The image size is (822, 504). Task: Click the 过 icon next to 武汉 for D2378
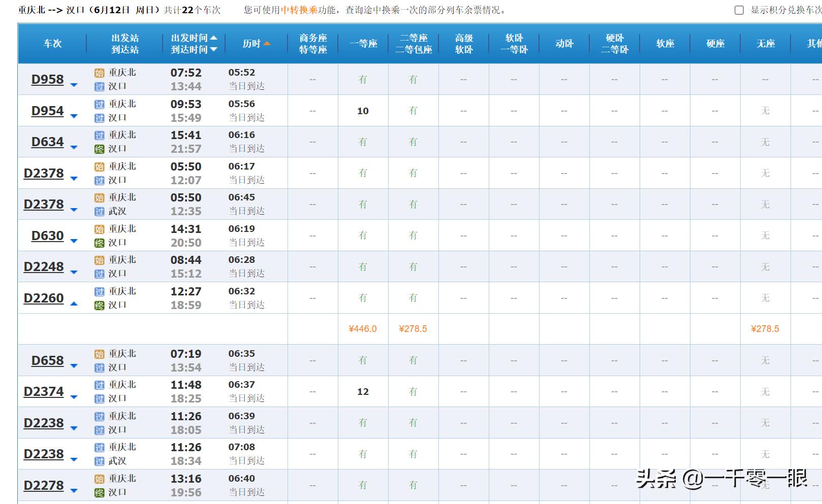(x=99, y=212)
